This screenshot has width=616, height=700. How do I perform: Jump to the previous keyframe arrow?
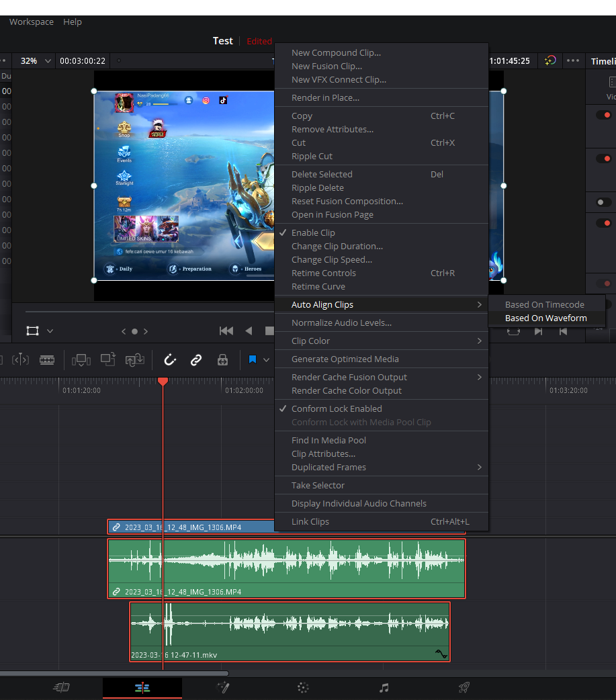point(124,331)
